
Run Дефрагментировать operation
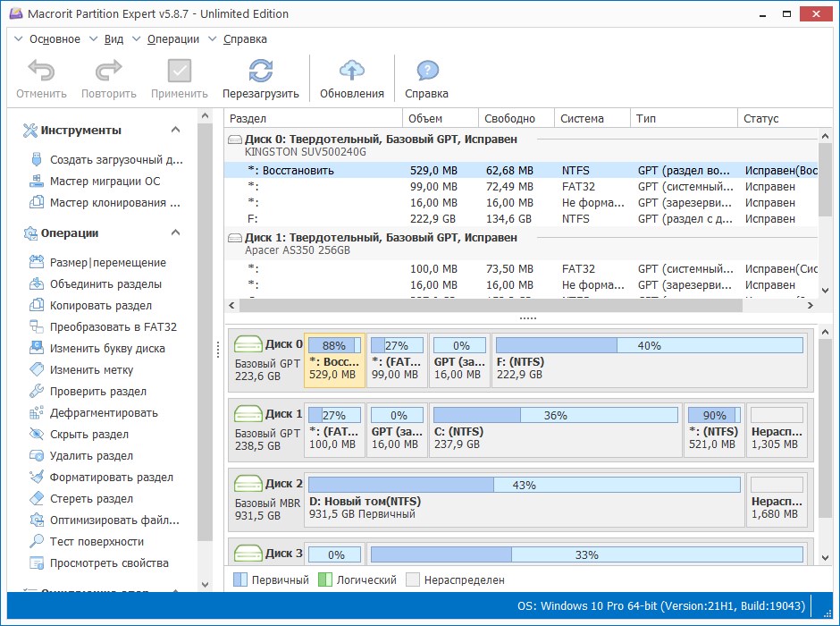(104, 413)
